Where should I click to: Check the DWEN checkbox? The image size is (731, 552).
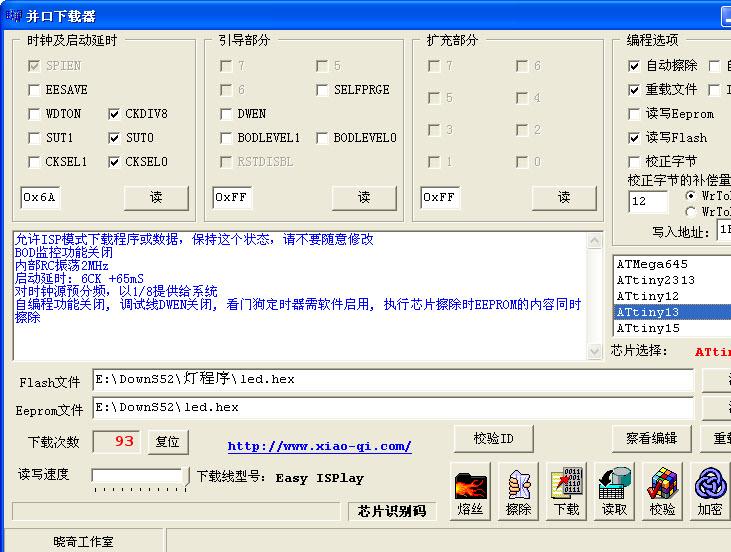tap(227, 114)
